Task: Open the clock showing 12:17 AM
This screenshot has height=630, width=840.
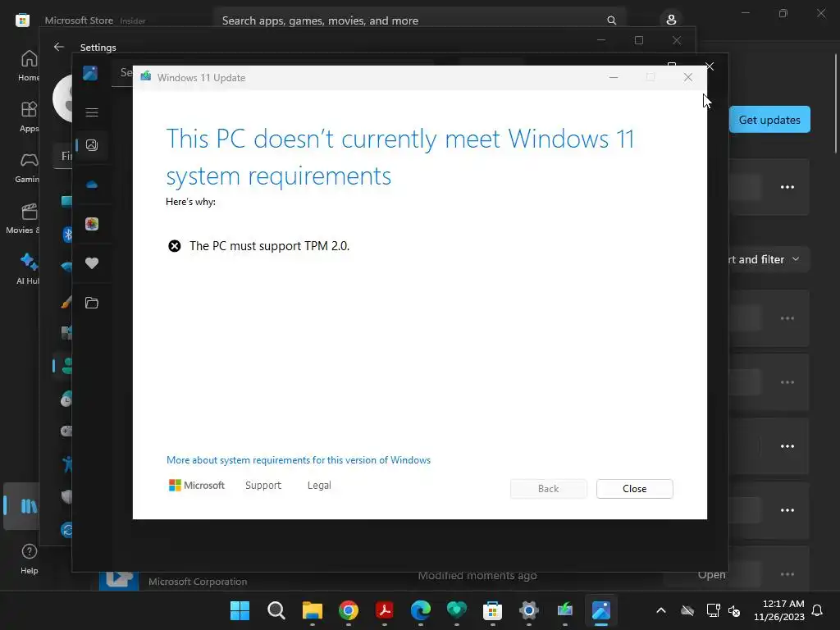Action: coord(779,610)
